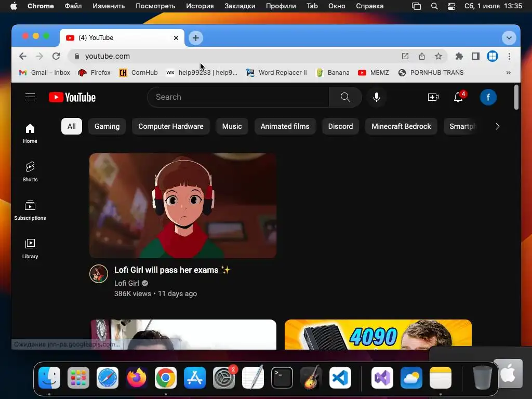532x399 pixels.
Task: Open the Lofi Girl channel name link
Action: click(x=127, y=283)
